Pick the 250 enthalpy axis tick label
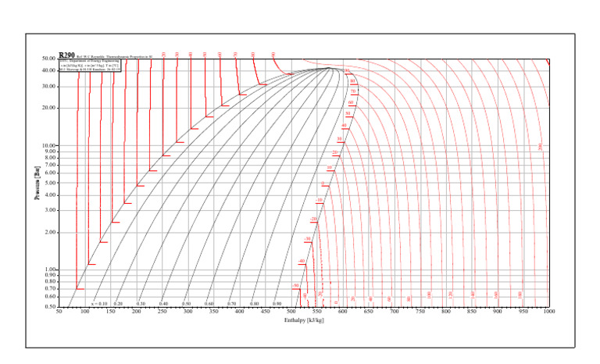 pos(162,312)
